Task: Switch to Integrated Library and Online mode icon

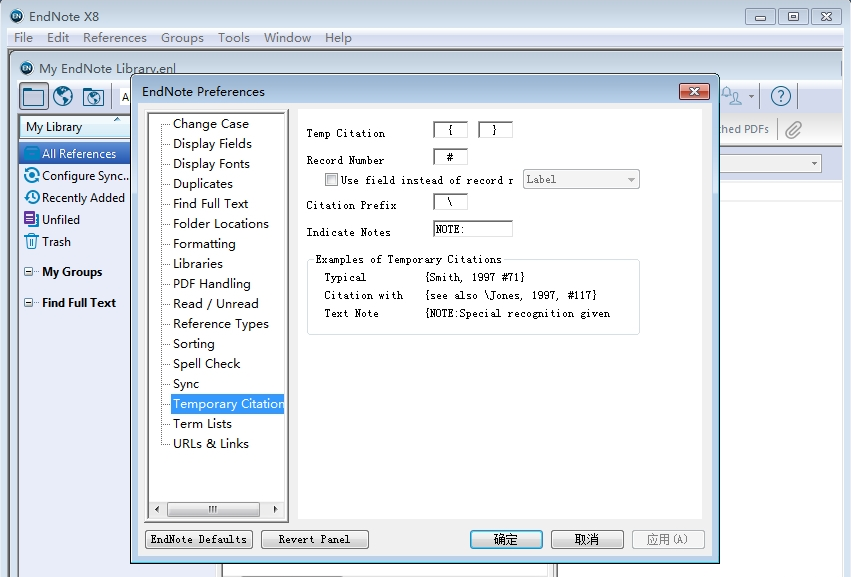Action: [x=93, y=97]
